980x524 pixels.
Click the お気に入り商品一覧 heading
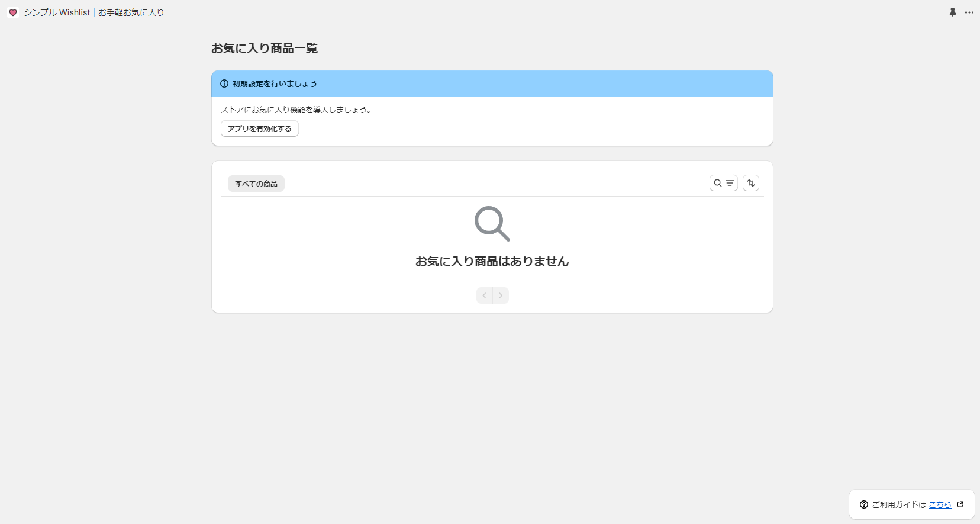pyautogui.click(x=265, y=49)
